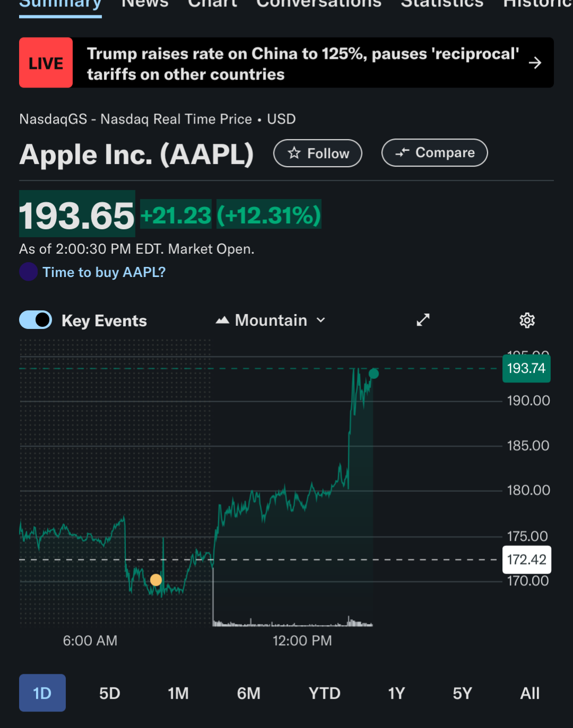The width and height of the screenshot is (573, 728).
Task: Select the 1D time range
Action: [x=42, y=693]
